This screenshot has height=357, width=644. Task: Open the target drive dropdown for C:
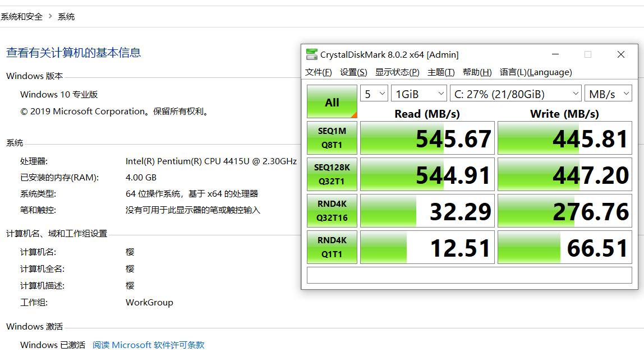(x=514, y=93)
